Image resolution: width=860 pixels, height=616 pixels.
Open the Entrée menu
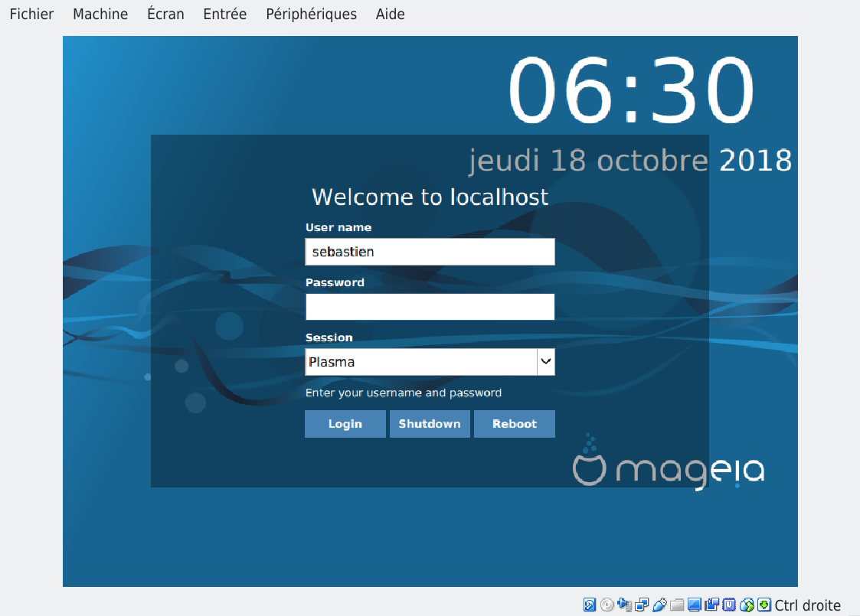pyautogui.click(x=225, y=14)
